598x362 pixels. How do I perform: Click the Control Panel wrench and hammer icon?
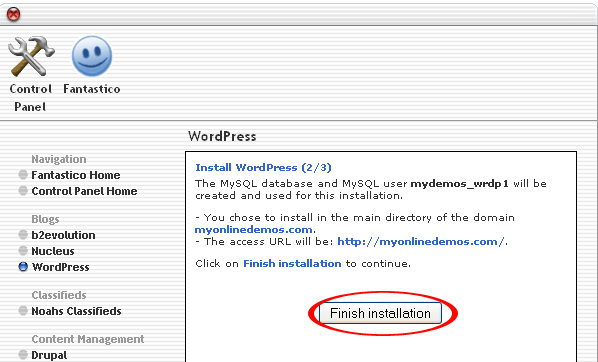(31, 56)
